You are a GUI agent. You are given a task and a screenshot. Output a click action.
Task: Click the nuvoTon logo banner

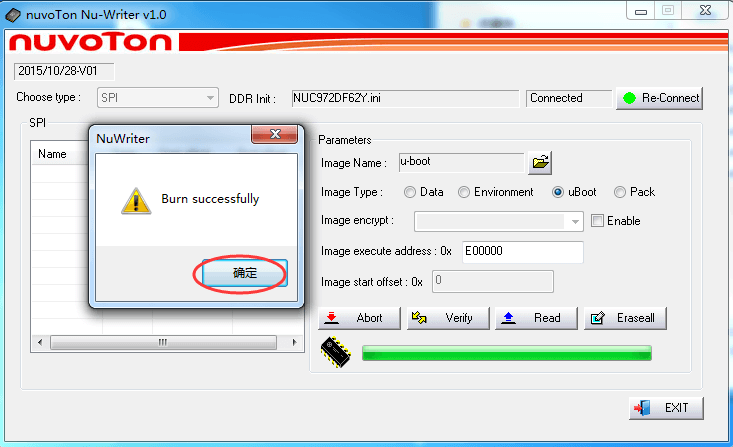[90, 42]
